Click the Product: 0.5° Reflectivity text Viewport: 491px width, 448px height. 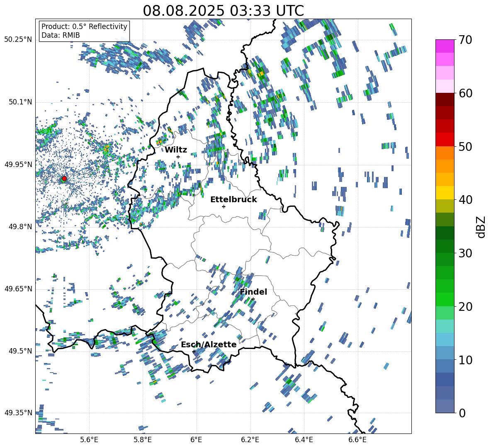coord(84,27)
